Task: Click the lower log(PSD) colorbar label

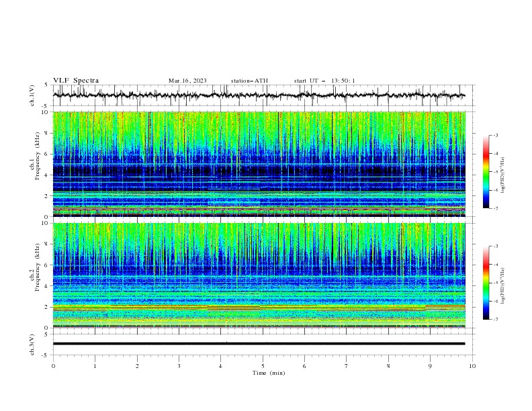Action: point(502,285)
